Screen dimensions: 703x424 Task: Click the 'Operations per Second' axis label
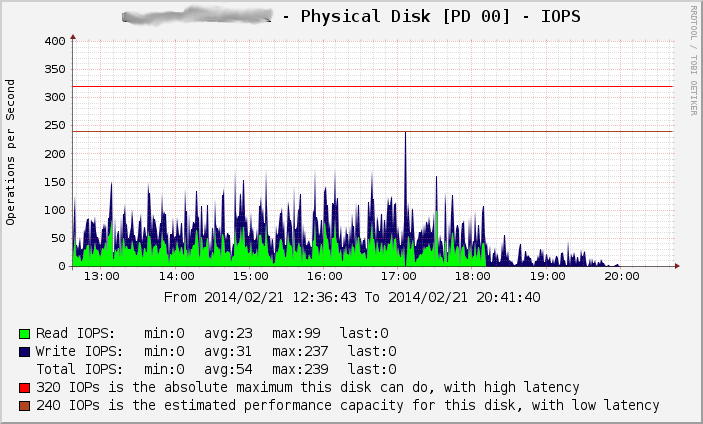10,152
